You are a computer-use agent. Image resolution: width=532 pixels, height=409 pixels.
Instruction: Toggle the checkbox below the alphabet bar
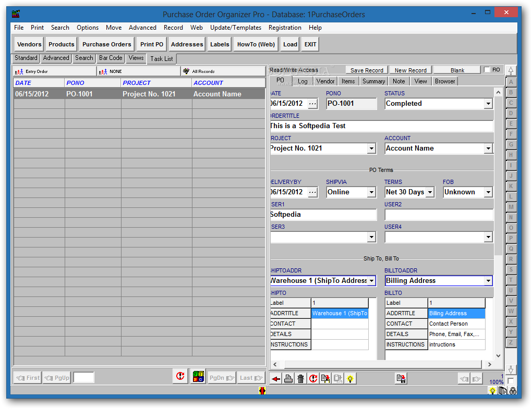pos(511,381)
